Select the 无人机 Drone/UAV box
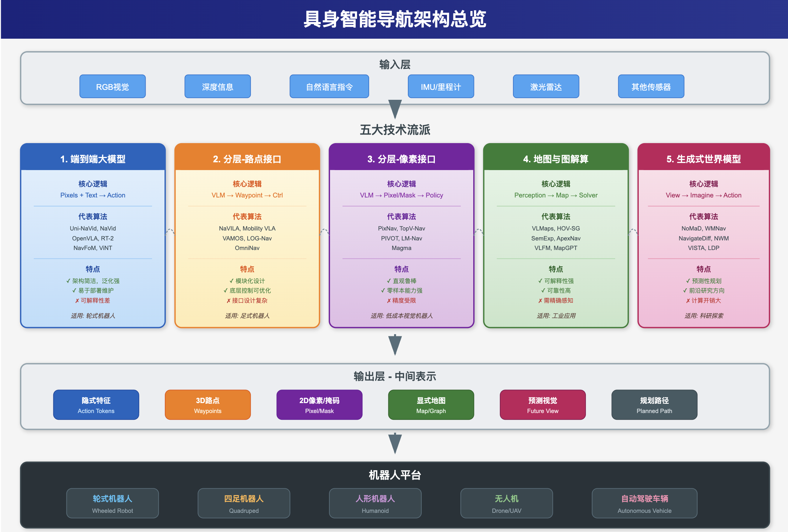788x532 pixels. pyautogui.click(x=507, y=503)
